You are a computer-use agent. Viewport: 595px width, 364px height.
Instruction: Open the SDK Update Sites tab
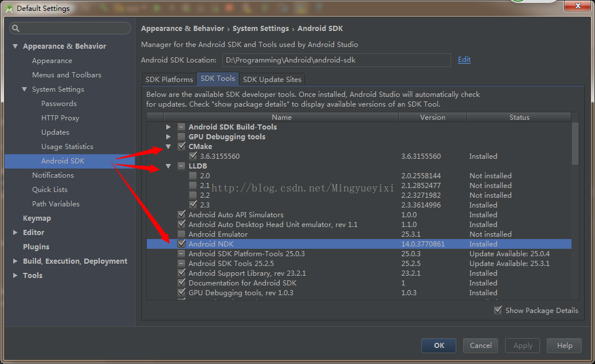click(272, 79)
